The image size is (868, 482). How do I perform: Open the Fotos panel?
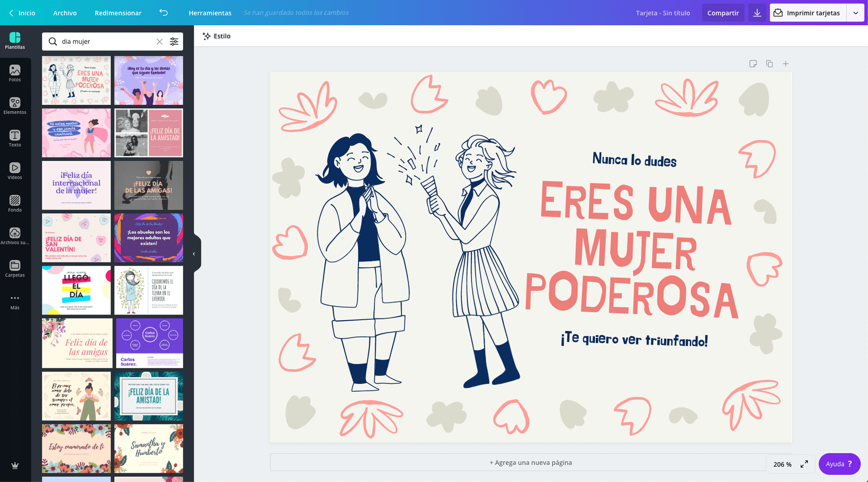[x=14, y=73]
